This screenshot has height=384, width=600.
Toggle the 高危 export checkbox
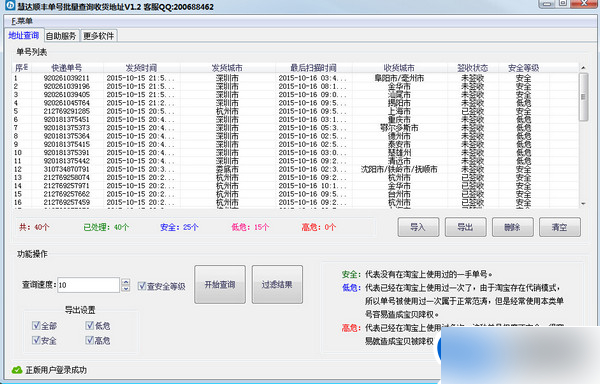coord(90,340)
